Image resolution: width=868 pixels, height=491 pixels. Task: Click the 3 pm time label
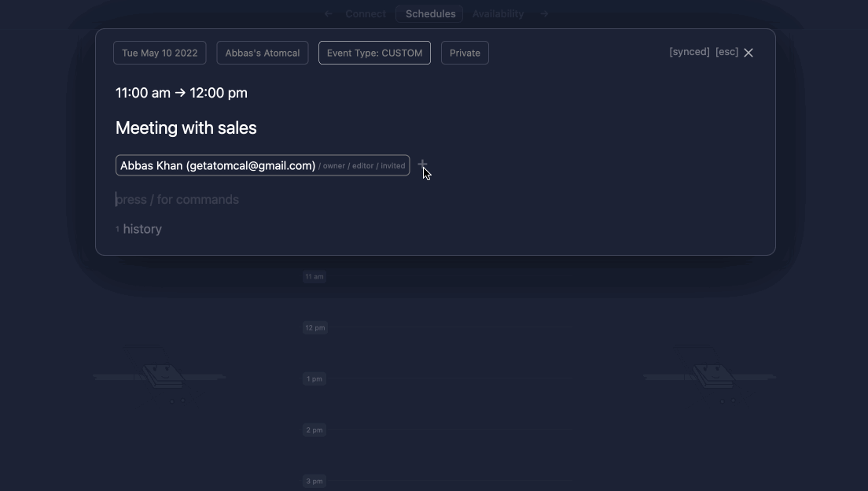(314, 481)
